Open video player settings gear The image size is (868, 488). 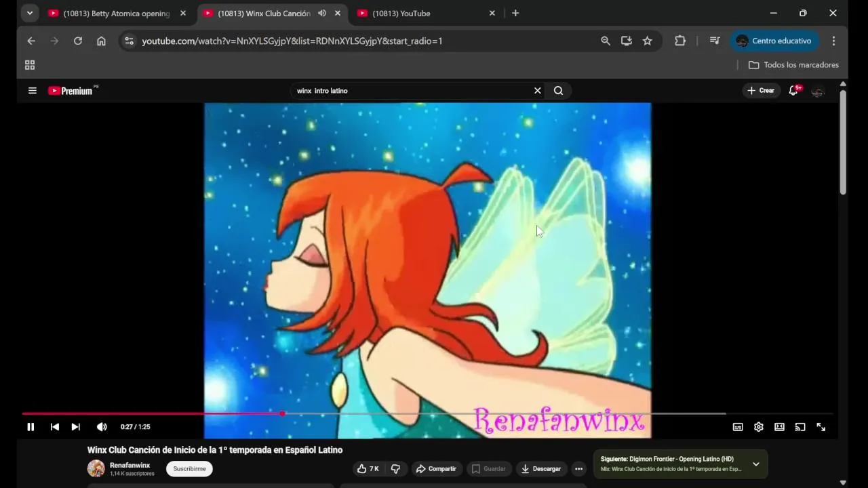[759, 427]
